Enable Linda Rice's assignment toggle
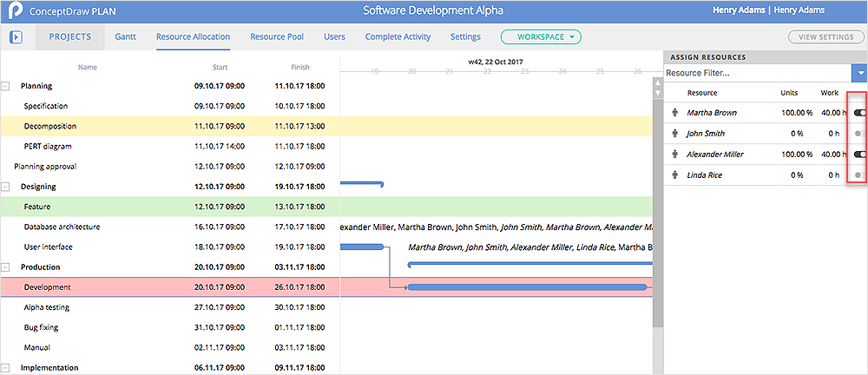 point(858,175)
